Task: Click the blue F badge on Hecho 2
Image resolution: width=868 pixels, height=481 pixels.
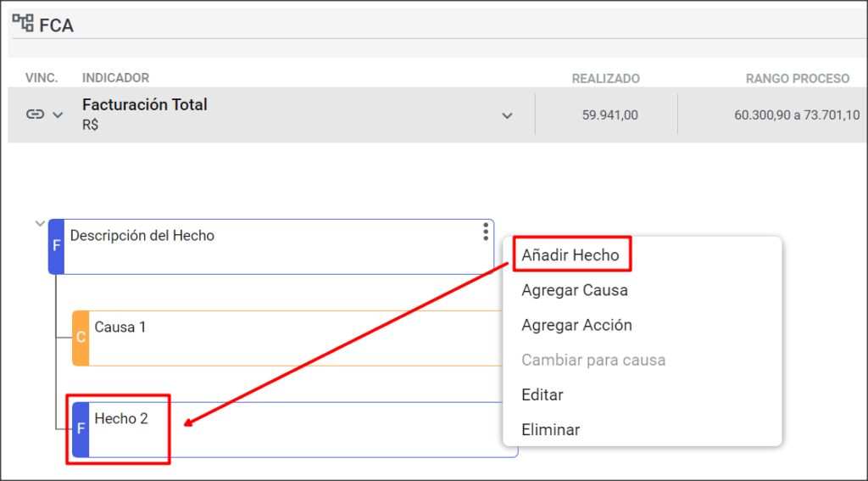Action: (81, 429)
